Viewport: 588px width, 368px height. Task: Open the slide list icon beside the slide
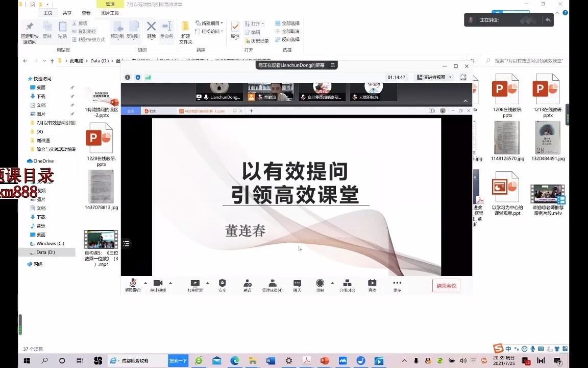click(x=127, y=244)
